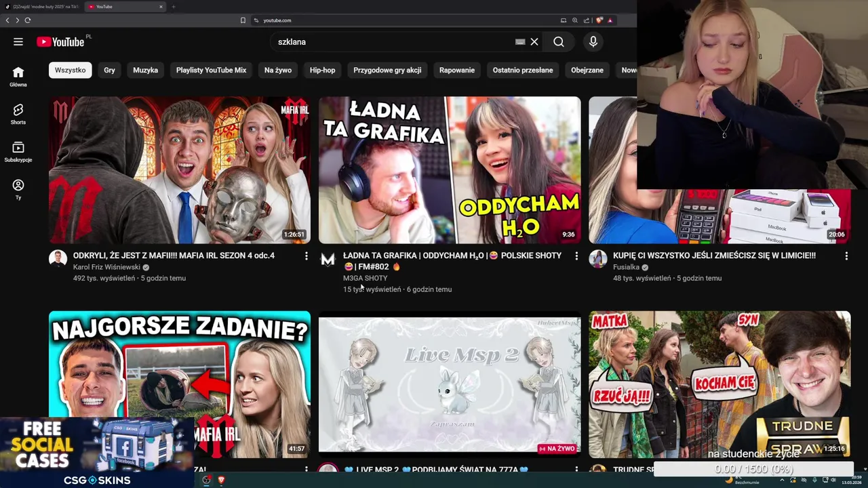
Task: Open OBS icon in the taskbar
Action: (207, 480)
